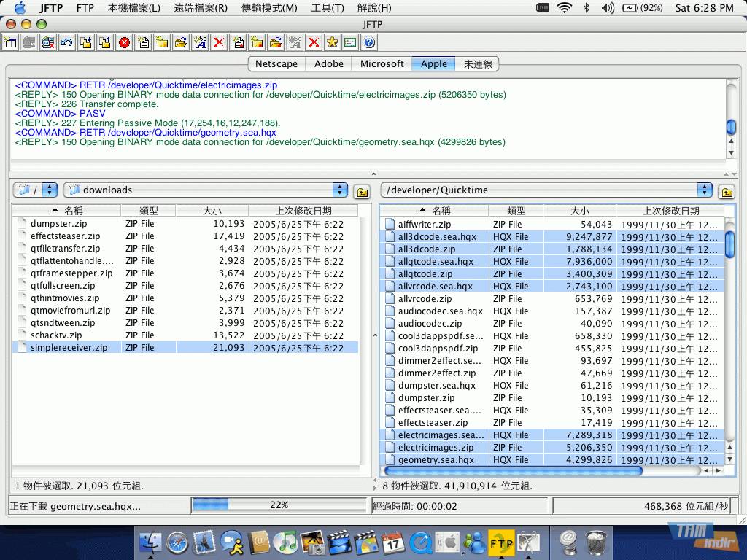The width and height of the screenshot is (747, 560).
Task: Switch to the Microsoft connection tab
Action: 382,64
